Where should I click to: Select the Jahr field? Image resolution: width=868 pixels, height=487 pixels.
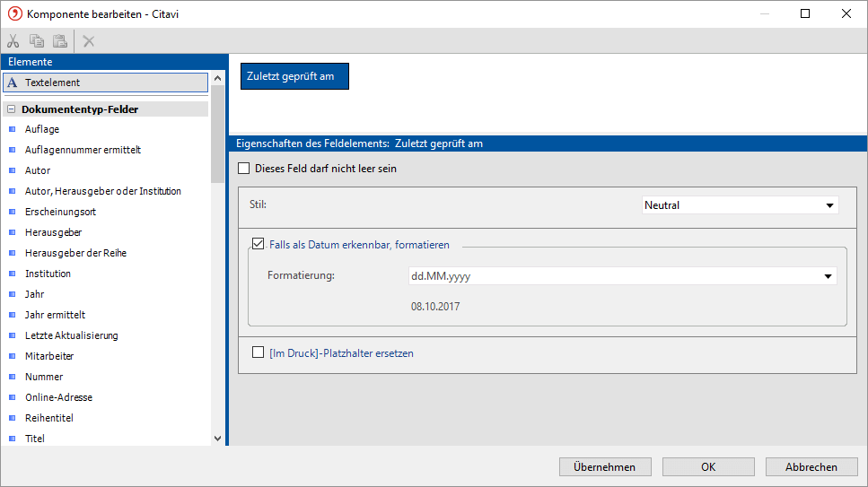click(x=34, y=294)
